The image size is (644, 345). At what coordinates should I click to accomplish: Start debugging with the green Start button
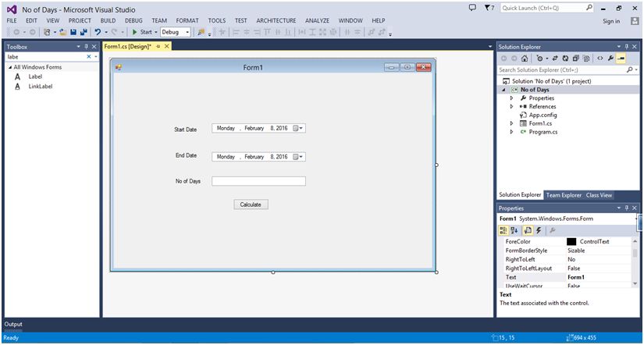click(142, 32)
